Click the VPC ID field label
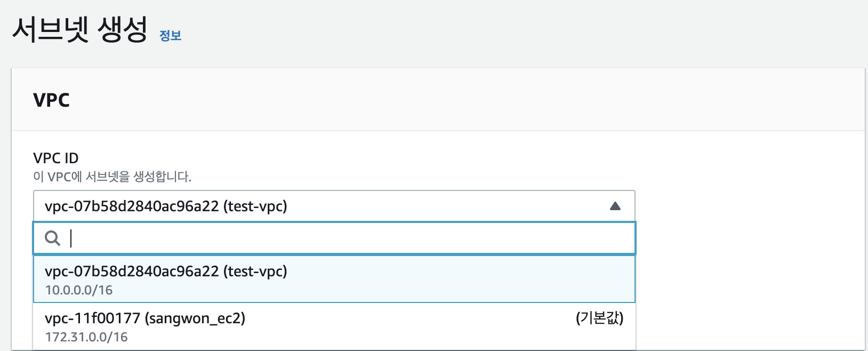The height and width of the screenshot is (351, 868). 56,158
